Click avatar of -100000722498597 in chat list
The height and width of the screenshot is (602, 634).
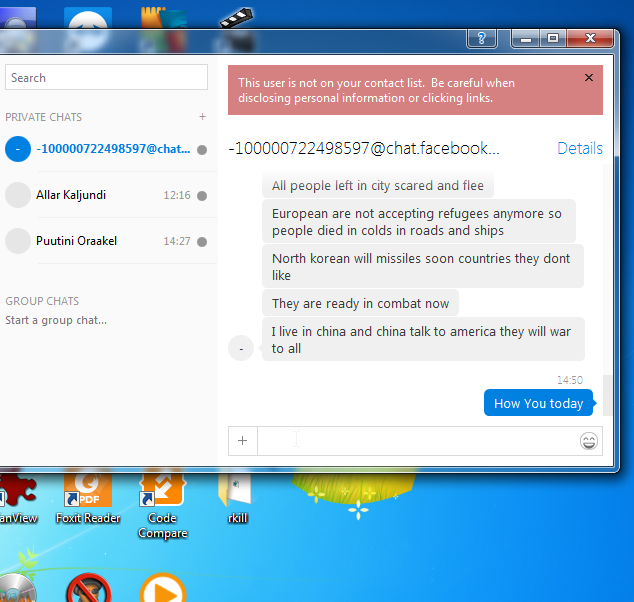pos(18,149)
